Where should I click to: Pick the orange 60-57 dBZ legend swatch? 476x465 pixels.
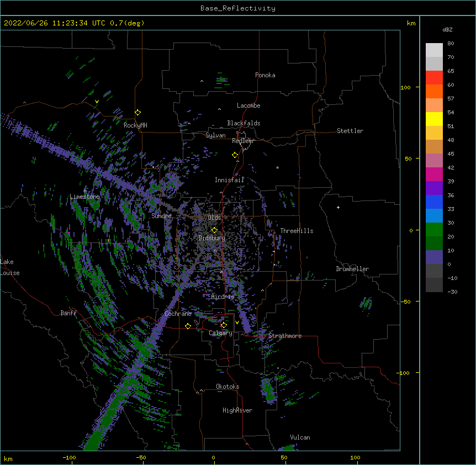coord(434,91)
